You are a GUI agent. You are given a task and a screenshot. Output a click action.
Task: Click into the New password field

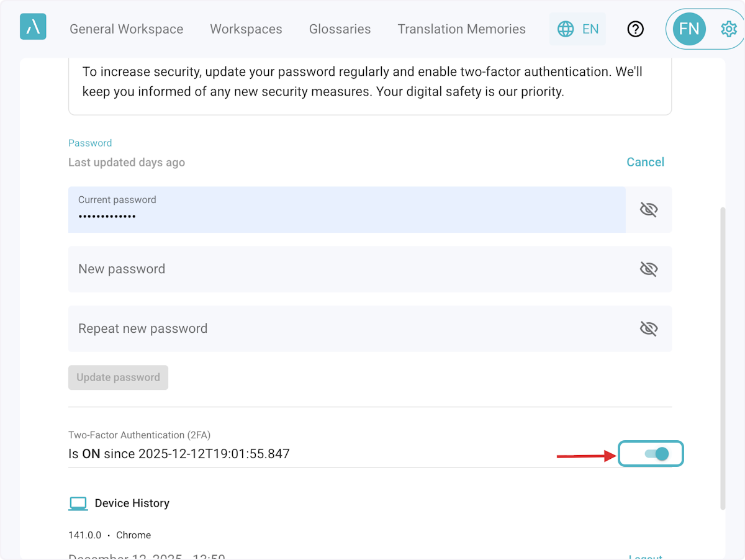(x=348, y=269)
